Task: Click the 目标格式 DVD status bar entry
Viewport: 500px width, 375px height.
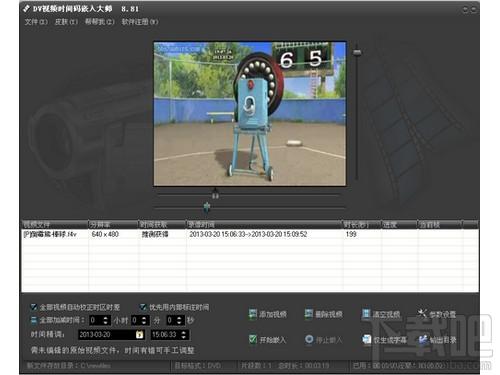Action: (x=197, y=366)
